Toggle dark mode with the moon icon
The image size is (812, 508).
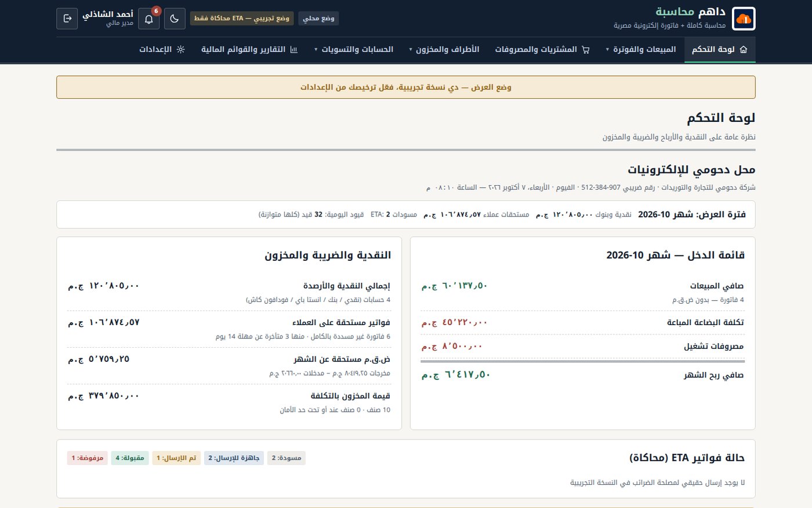pyautogui.click(x=175, y=19)
